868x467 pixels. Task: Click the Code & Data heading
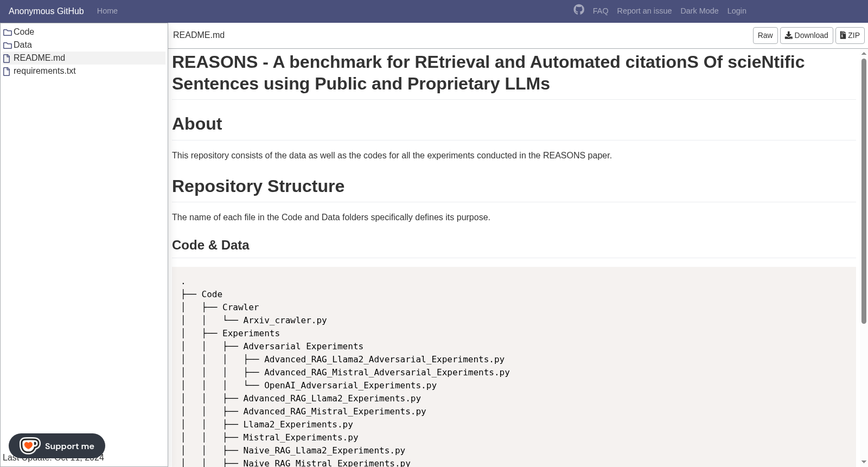(210, 245)
